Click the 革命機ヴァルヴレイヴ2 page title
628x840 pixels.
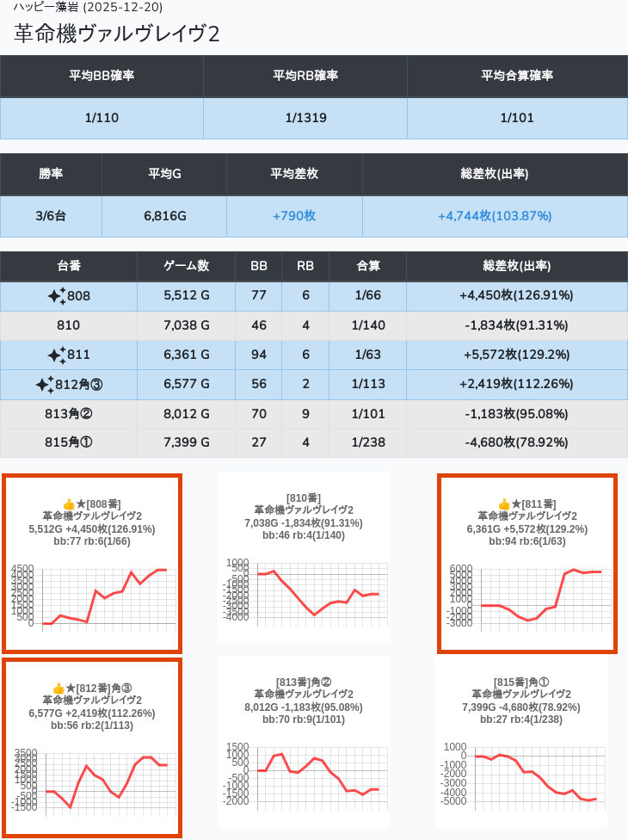(117, 33)
